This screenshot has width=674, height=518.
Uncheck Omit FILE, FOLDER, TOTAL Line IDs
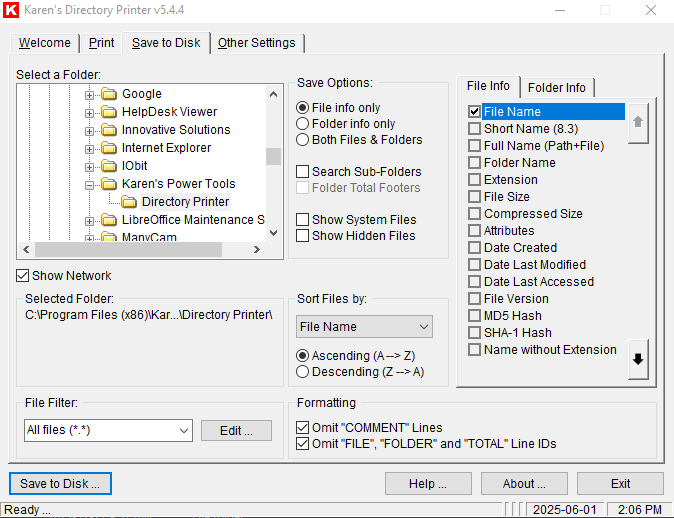(x=302, y=443)
